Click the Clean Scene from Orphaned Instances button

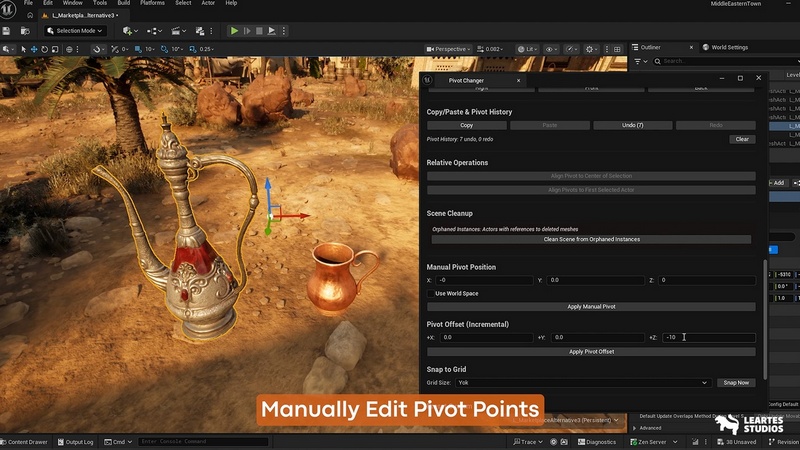(591, 240)
